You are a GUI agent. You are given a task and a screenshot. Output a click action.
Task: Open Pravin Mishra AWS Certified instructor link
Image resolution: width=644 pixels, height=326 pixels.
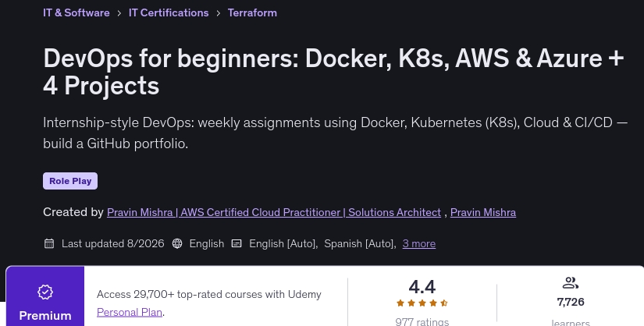[274, 212]
